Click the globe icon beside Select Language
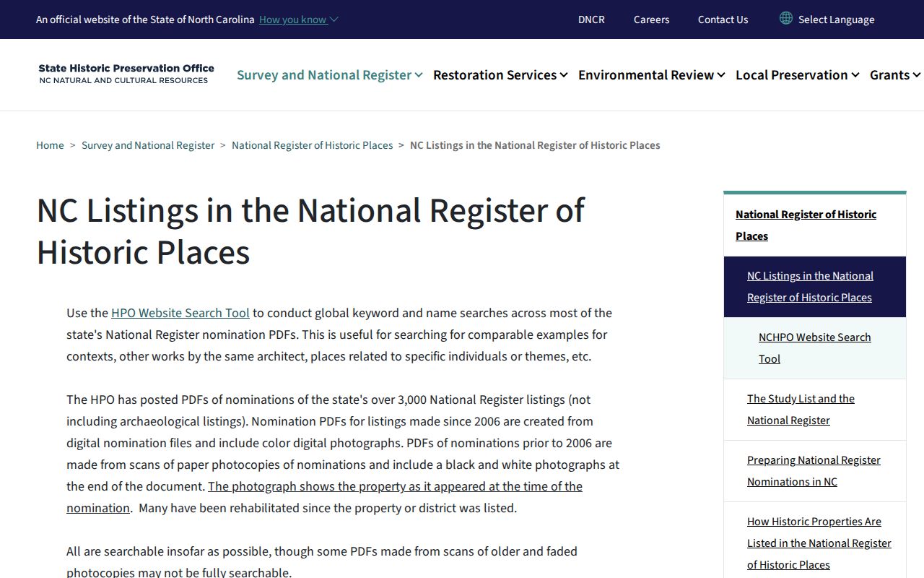Image resolution: width=924 pixels, height=578 pixels. point(786,18)
